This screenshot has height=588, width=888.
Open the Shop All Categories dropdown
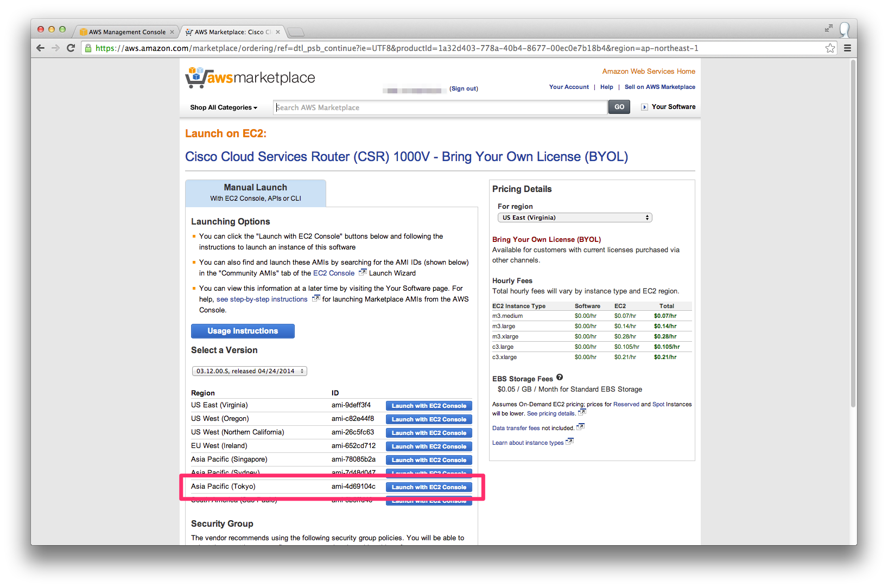point(224,107)
